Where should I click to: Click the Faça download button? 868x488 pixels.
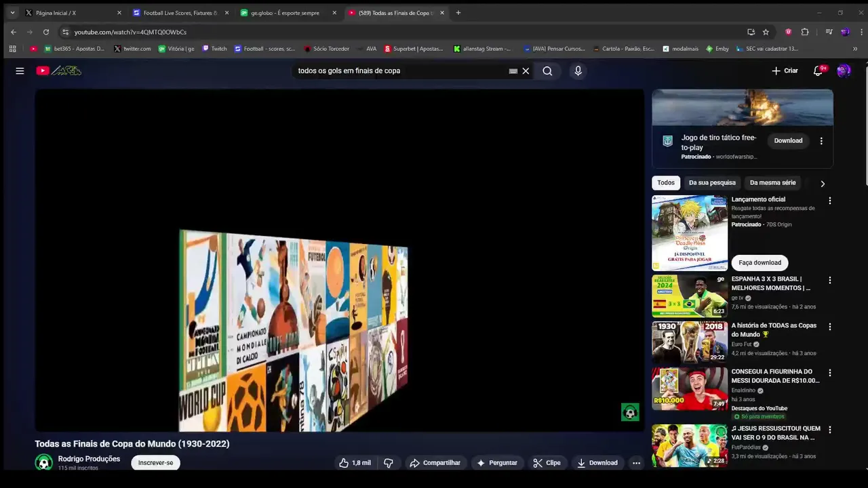pyautogui.click(x=759, y=263)
